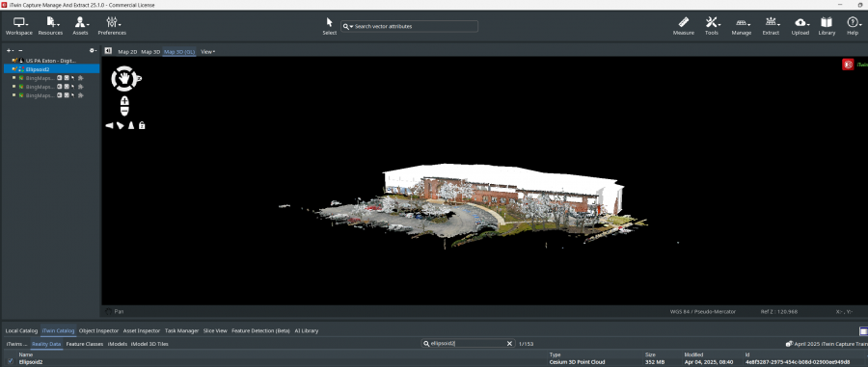Open the Extract toolbar menu
Screen dimensions: 868x367
(771, 26)
